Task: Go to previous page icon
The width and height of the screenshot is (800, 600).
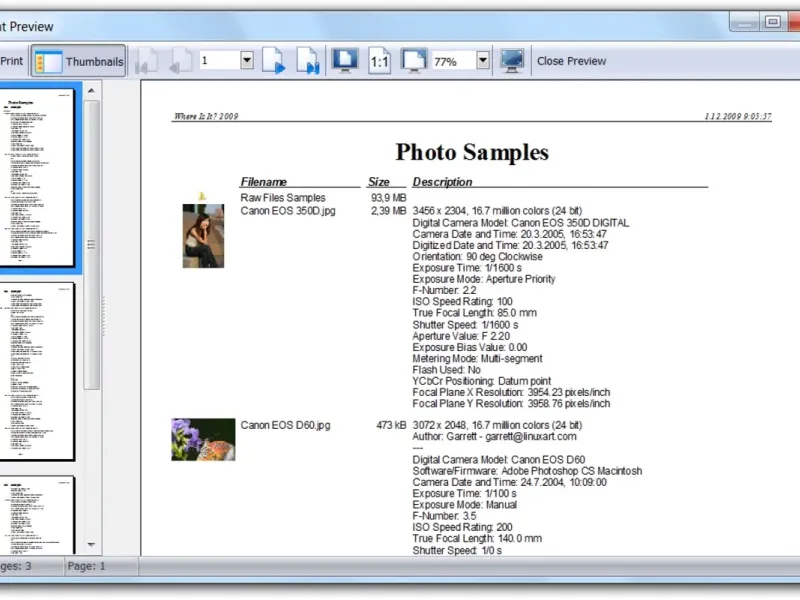Action: click(181, 61)
